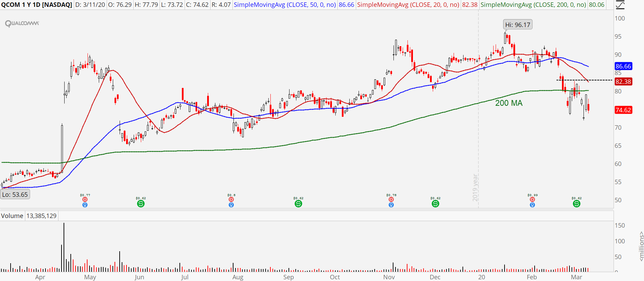Click the 2019 year vertical marker label

(x=475, y=188)
